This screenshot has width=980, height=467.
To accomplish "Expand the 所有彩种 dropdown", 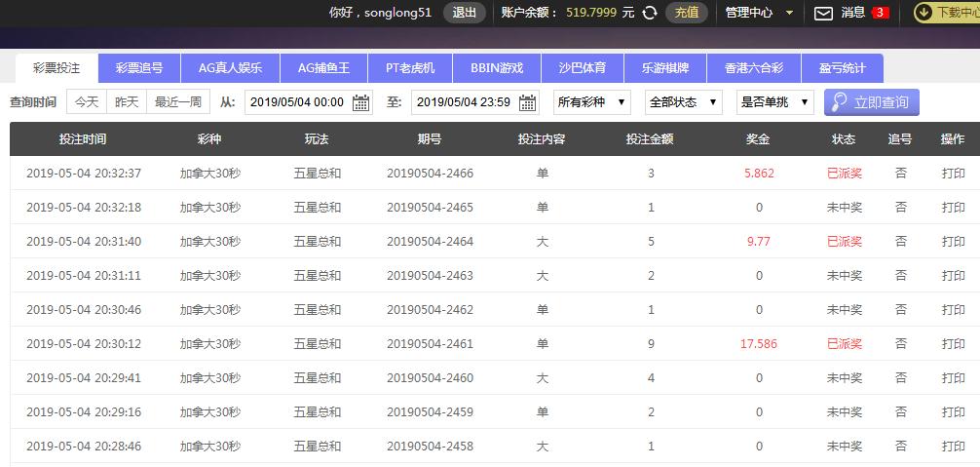I will 591,102.
